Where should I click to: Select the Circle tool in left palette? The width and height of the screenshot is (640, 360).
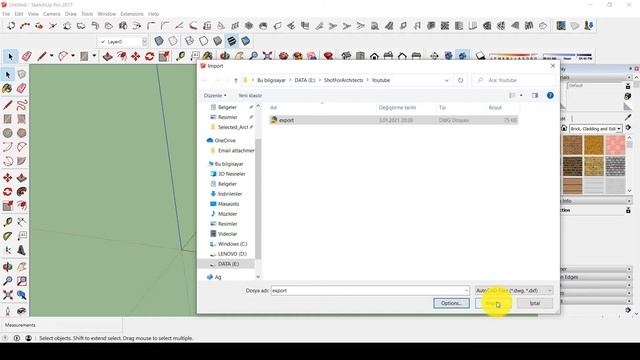point(7,133)
